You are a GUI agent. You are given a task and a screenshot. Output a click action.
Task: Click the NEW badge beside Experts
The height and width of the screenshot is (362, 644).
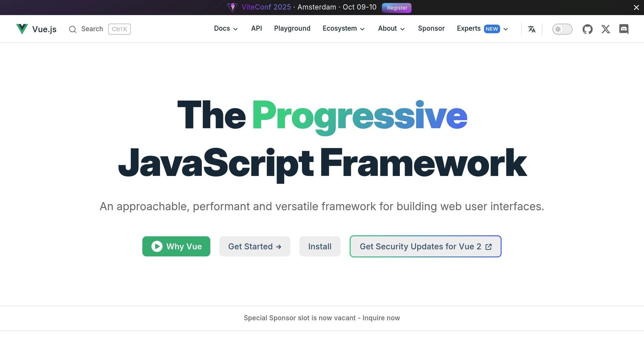coord(492,29)
